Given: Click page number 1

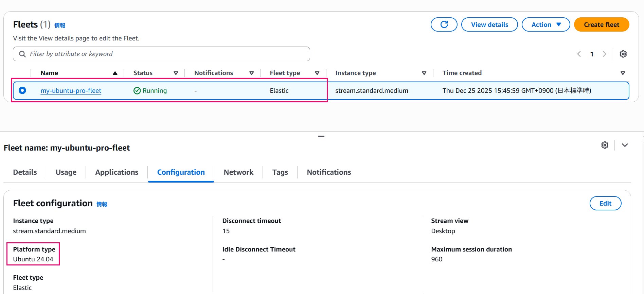Looking at the screenshot, I should click(592, 54).
